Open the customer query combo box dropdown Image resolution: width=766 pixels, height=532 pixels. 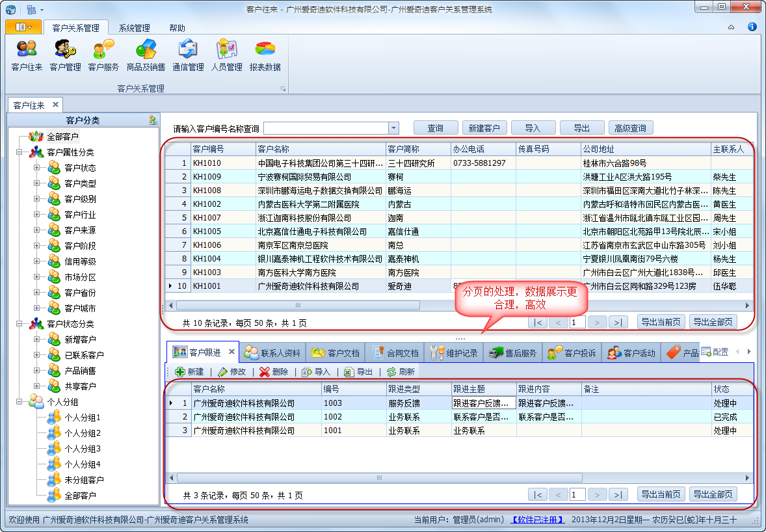[x=394, y=128]
